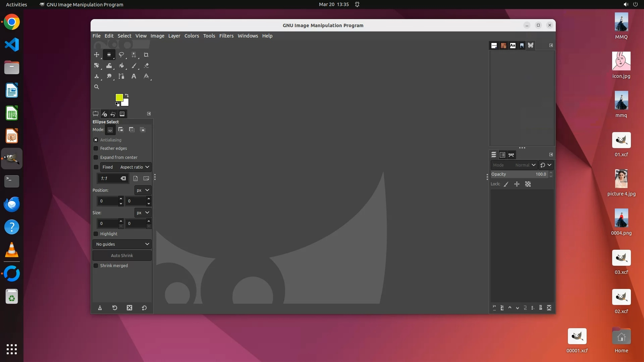This screenshot has width=644, height=362.
Task: Select the Paintbrush tool
Action: click(x=134, y=66)
